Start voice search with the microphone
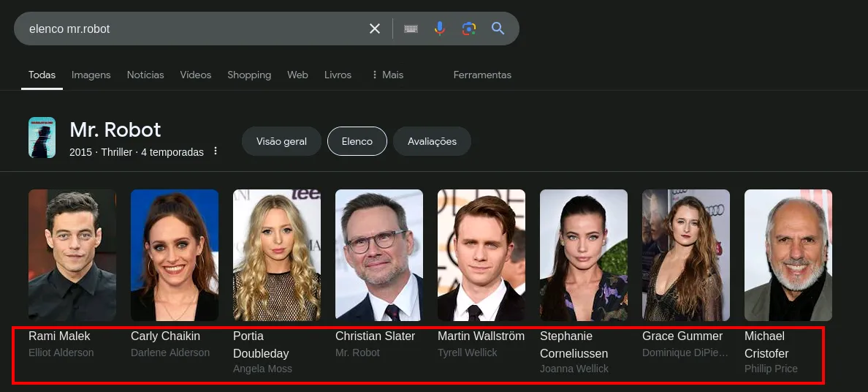 click(439, 29)
